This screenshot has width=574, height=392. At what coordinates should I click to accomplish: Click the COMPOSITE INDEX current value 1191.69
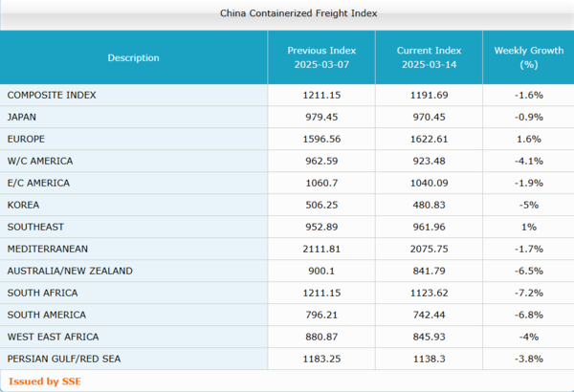430,96
